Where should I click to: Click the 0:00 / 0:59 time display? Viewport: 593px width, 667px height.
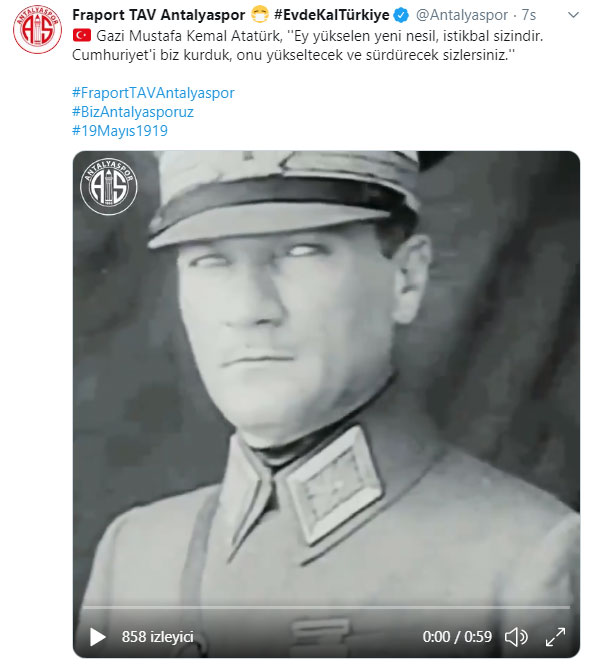(x=457, y=637)
